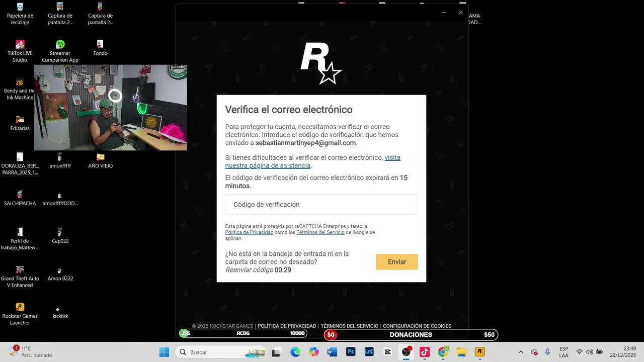Screen dimensions: 644x362
Task: Click the Rockstar Games logo
Action: [321, 63]
